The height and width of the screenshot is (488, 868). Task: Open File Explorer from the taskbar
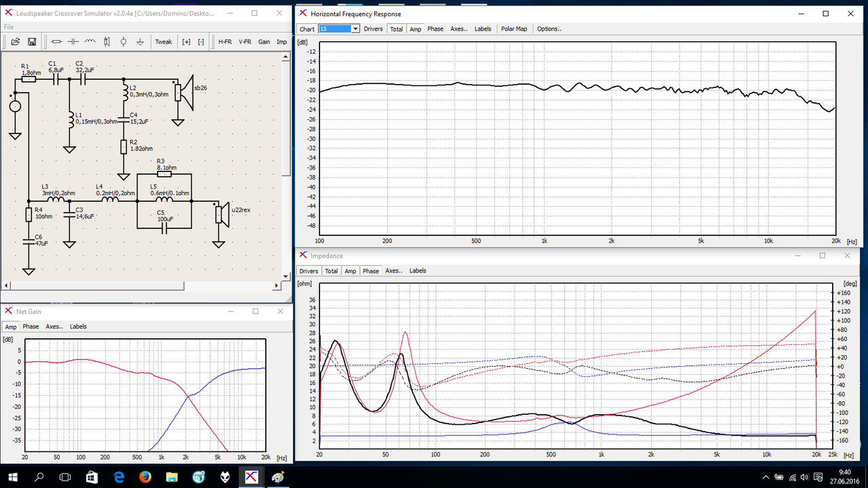pos(172,476)
